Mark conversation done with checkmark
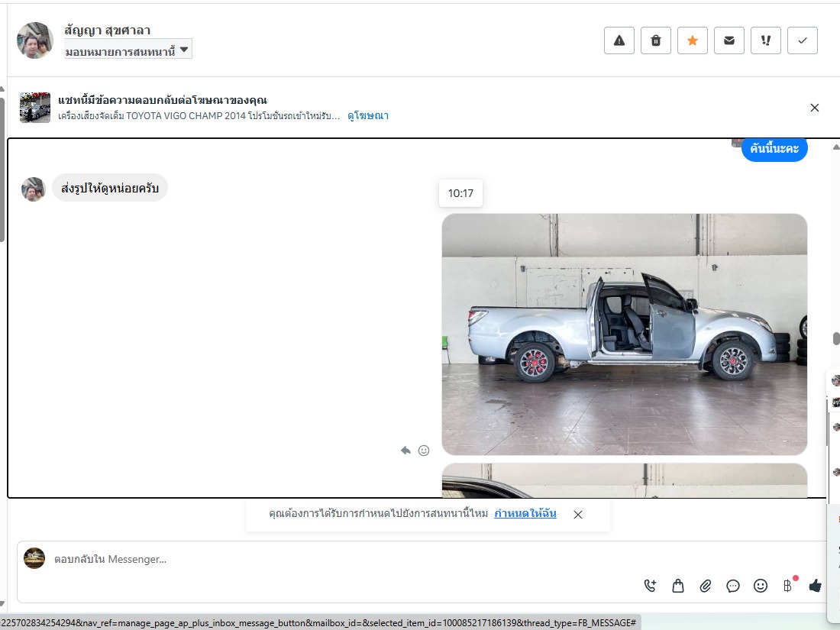 pos(803,40)
